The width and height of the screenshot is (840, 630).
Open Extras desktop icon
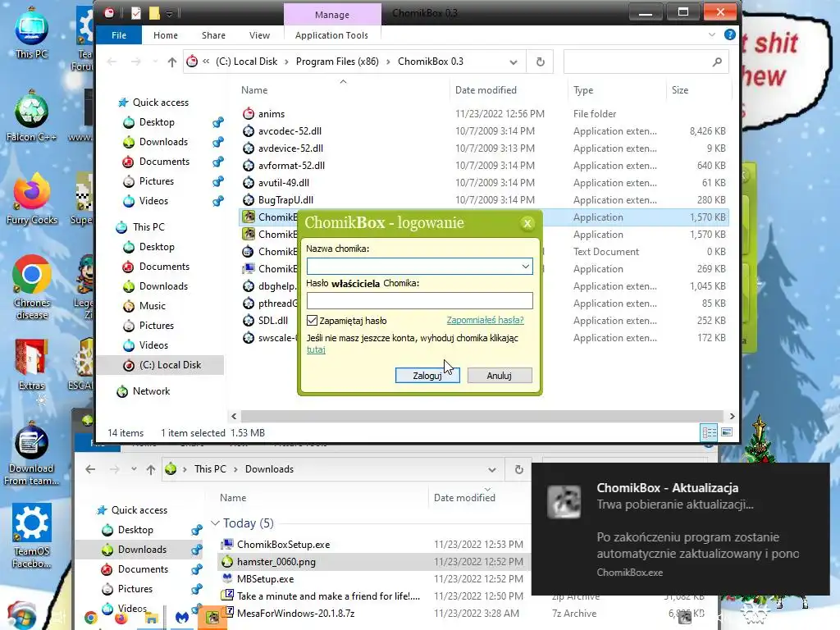(x=32, y=365)
